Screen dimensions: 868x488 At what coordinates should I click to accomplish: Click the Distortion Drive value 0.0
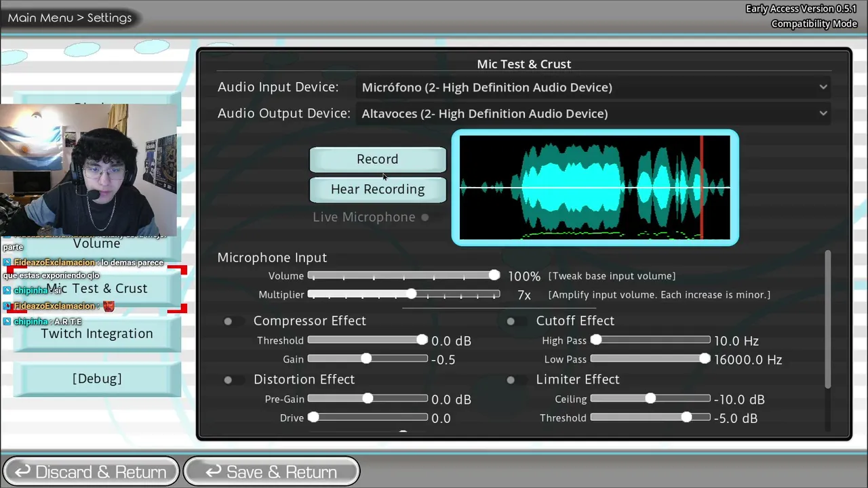point(441,419)
